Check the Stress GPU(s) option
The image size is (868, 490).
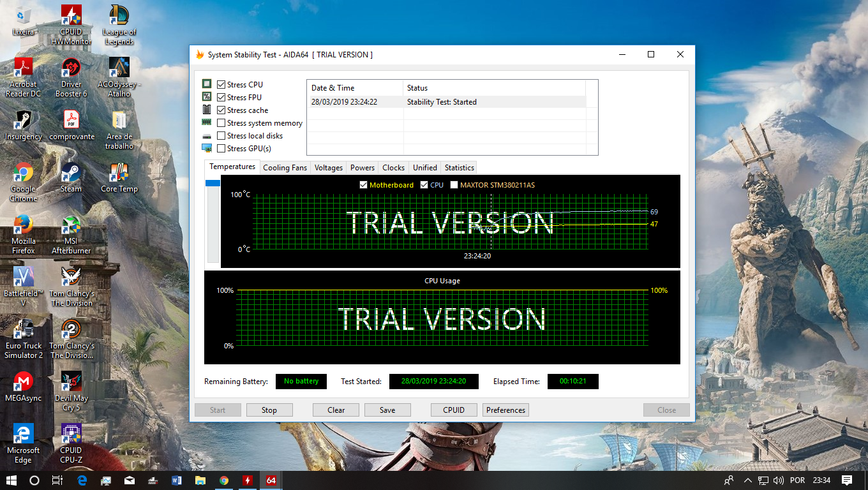[221, 148]
